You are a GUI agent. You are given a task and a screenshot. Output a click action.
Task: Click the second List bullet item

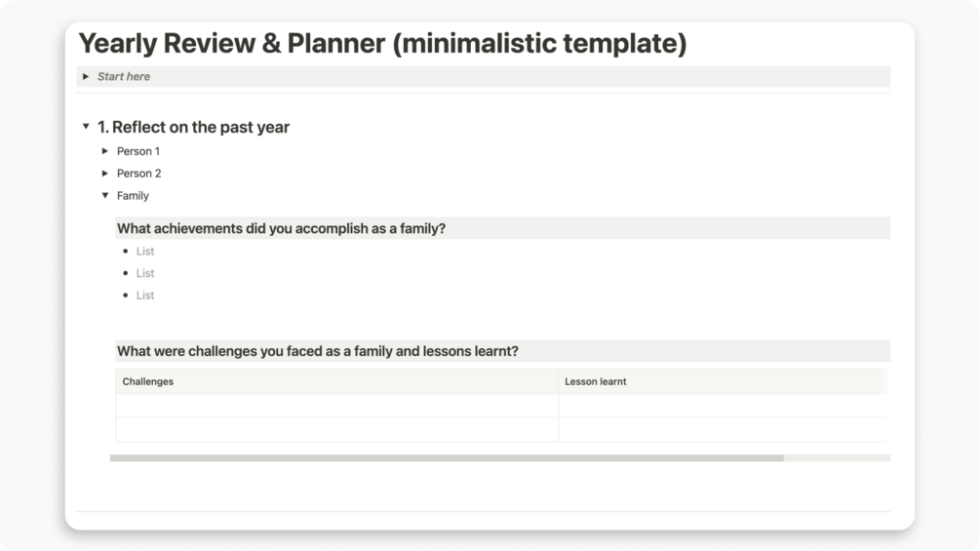[x=145, y=273]
